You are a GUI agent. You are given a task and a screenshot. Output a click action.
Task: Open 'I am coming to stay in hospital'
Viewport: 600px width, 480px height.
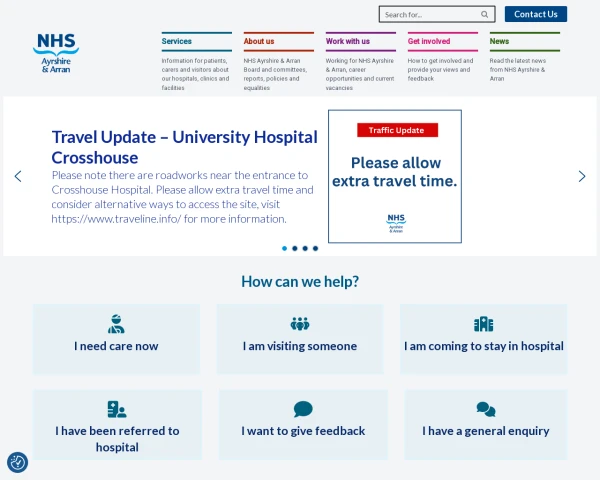(484, 339)
